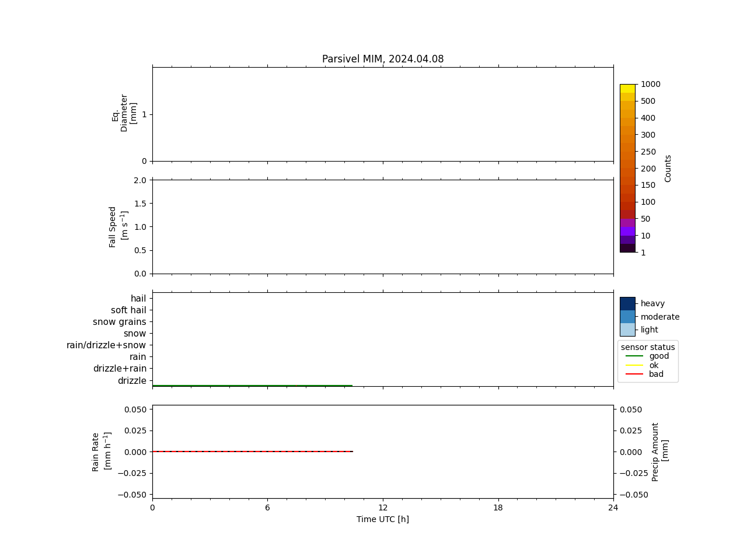This screenshot has height=560, width=747.
Task: Pick the yellow 1000 segment of Counts colorbar
Action: (627, 89)
